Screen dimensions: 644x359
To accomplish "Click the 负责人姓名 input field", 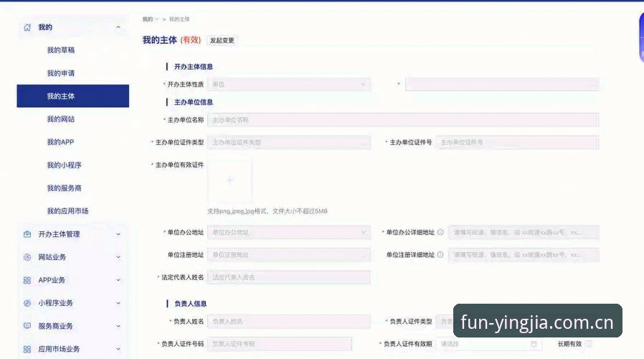I will [x=289, y=322].
